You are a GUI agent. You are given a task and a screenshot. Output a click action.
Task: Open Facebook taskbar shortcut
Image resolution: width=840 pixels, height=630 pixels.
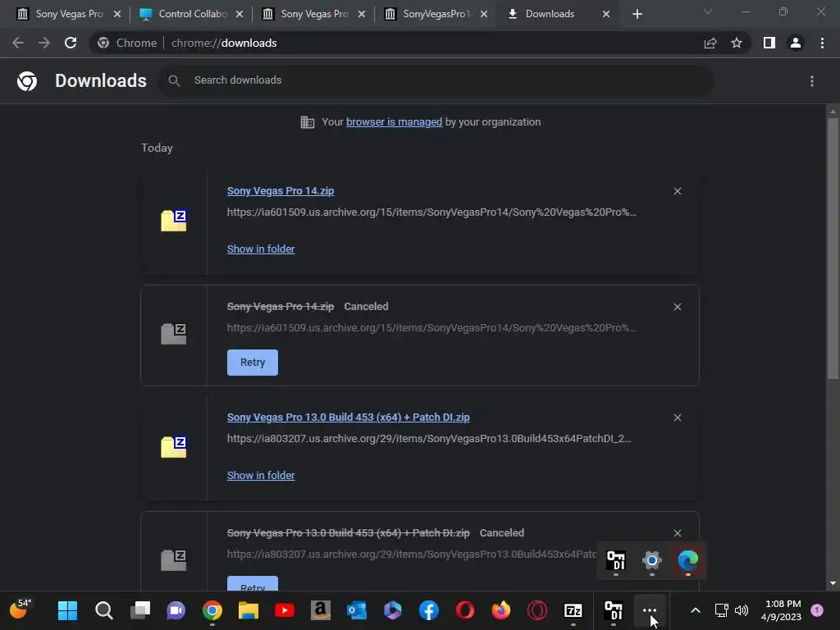click(x=428, y=610)
